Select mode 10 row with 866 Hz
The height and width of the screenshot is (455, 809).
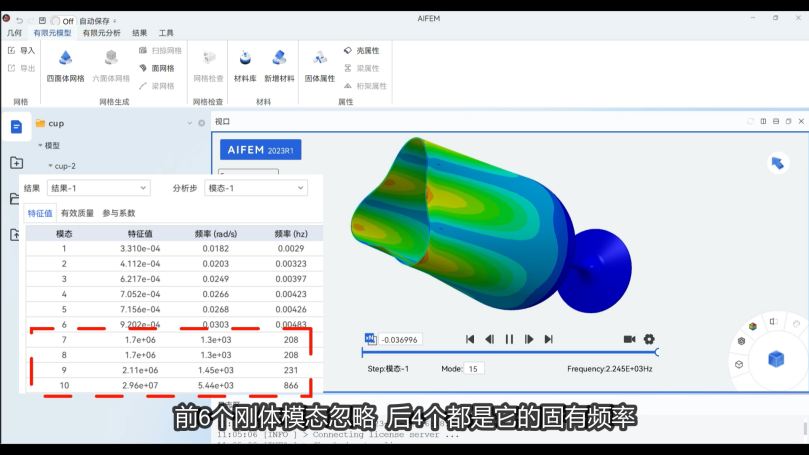coord(174,385)
